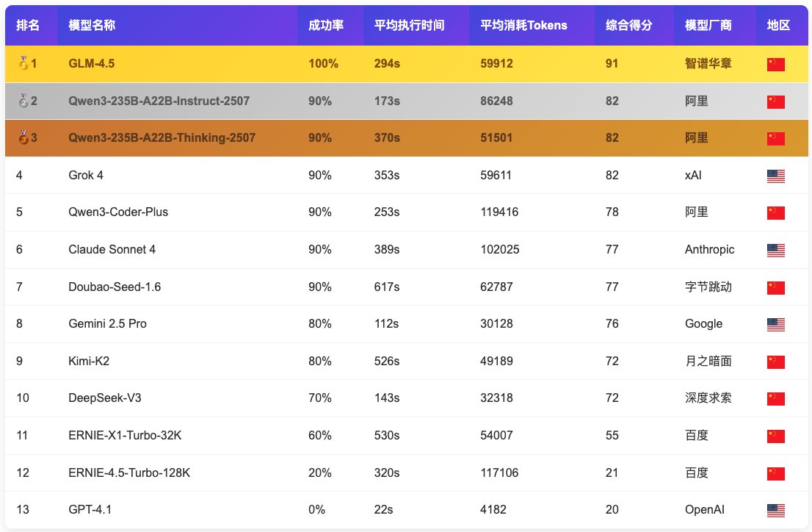812x532 pixels.
Task: Click the China flag in Doubao-Seed-1.6 row
Action: click(x=776, y=288)
